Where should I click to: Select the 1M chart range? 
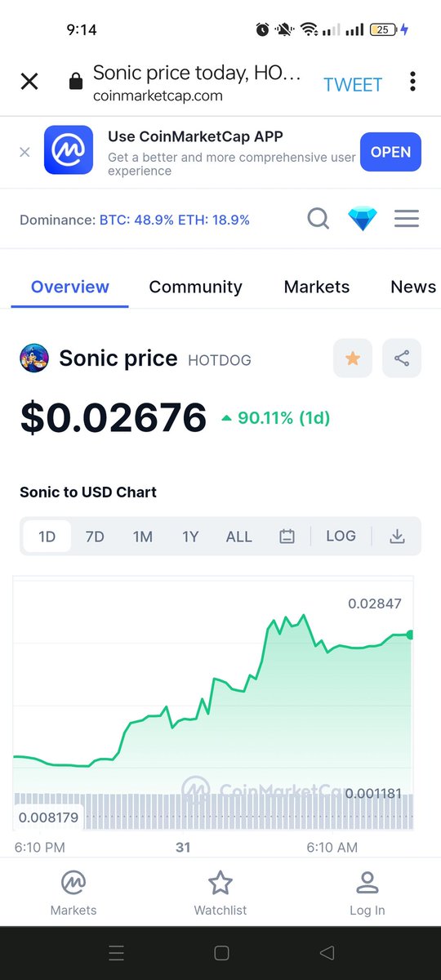click(x=143, y=537)
